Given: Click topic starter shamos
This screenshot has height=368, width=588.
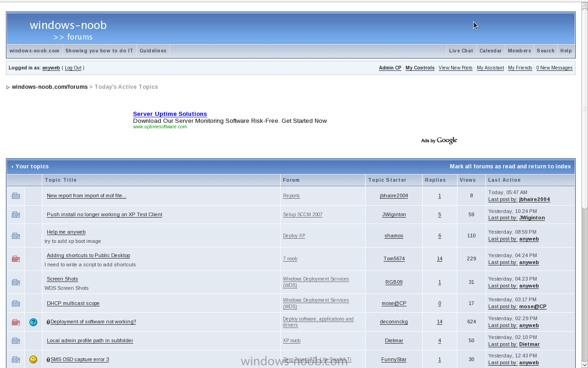Looking at the screenshot, I should 394,236.
